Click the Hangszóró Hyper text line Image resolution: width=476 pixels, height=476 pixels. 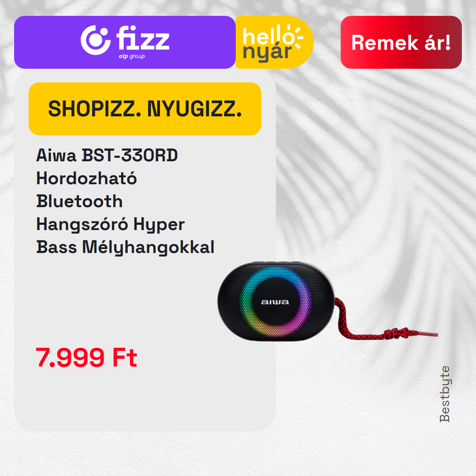click(110, 224)
